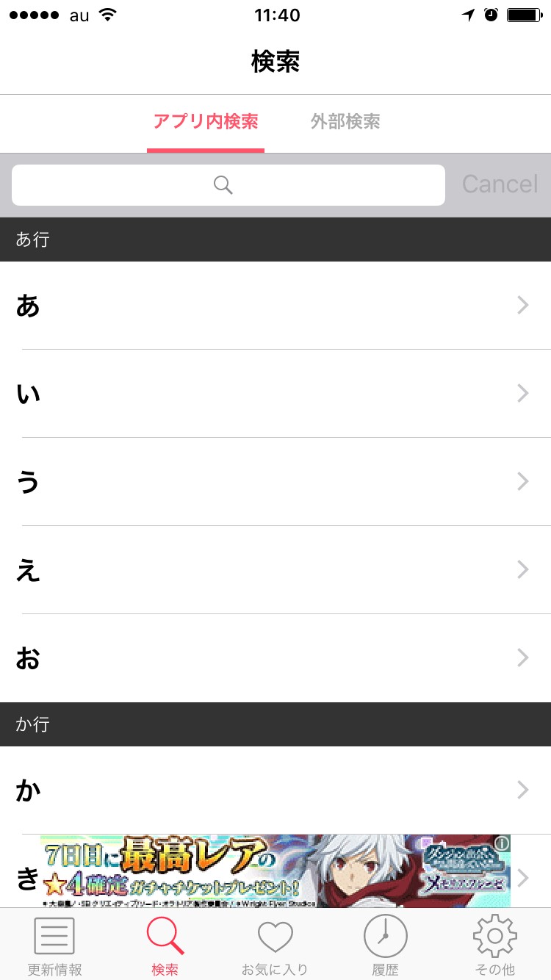
Task: Select the か list entry
Action: 275,790
